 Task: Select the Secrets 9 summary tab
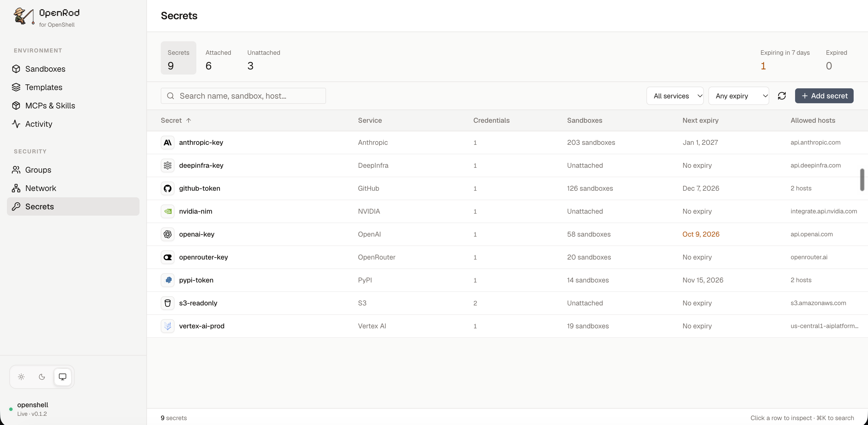(178, 58)
